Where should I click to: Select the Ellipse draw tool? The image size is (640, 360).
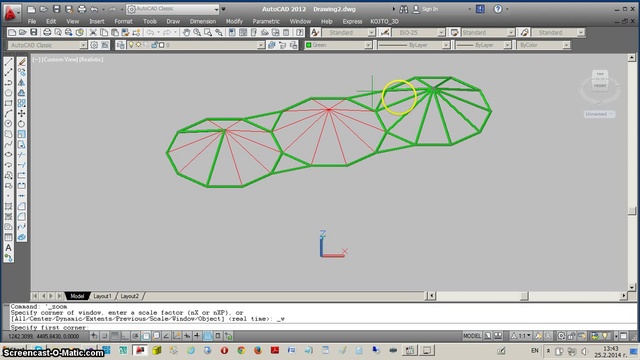(x=8, y=155)
